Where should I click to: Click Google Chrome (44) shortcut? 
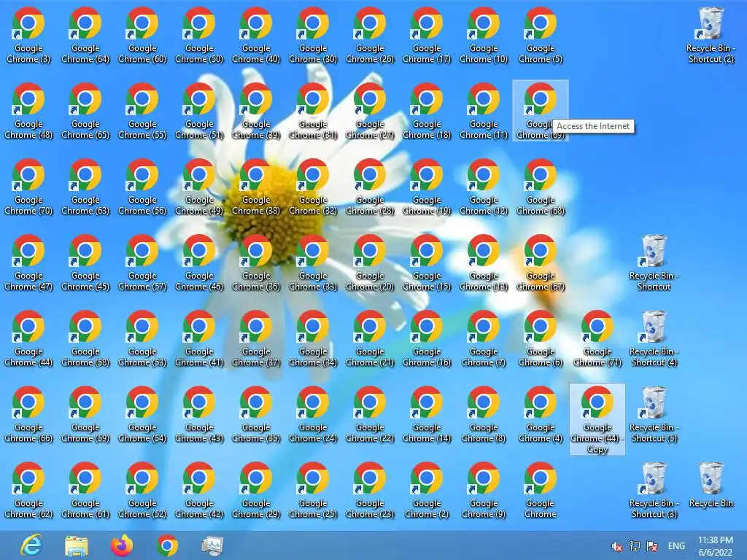pos(28,338)
